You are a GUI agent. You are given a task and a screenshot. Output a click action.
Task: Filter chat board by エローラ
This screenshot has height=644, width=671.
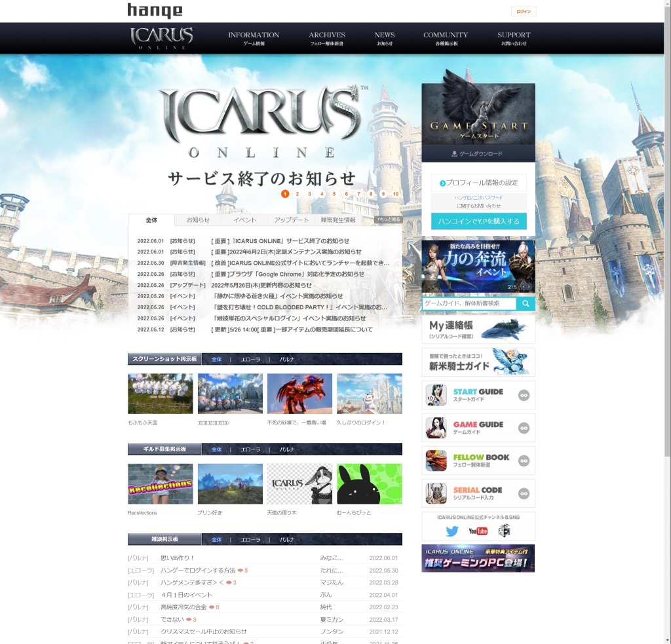click(x=250, y=540)
